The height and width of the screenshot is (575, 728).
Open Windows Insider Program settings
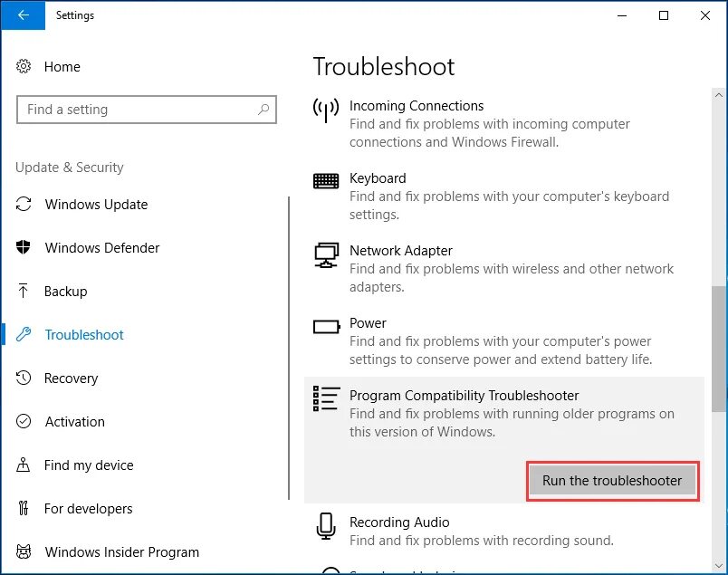point(121,552)
